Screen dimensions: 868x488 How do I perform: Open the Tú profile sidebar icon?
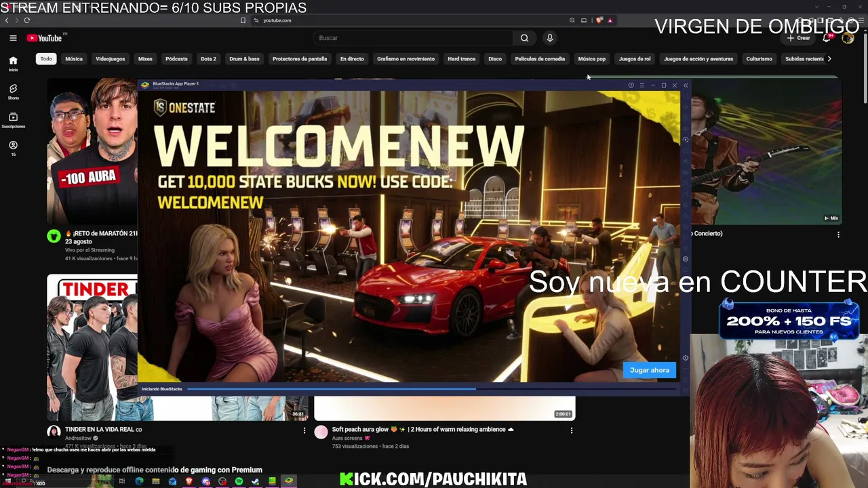click(x=13, y=148)
